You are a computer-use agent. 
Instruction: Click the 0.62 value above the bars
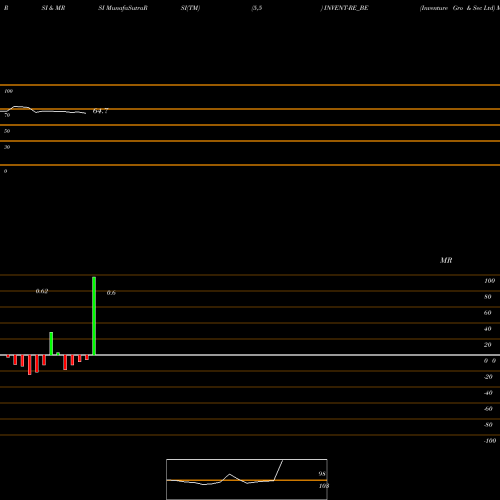coord(42,291)
